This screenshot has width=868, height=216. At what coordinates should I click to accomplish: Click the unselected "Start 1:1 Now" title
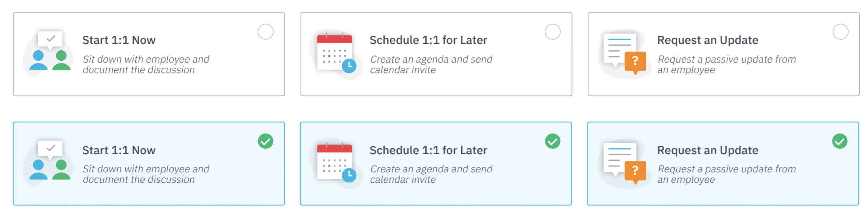(119, 40)
